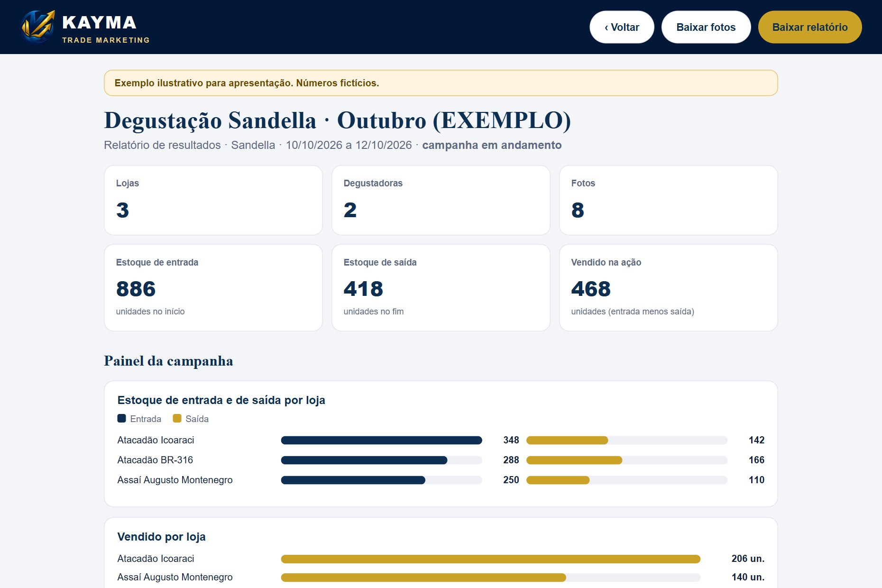Click the 206 un. sold bar for Icoaraci
882x588 pixels.
tap(491, 559)
